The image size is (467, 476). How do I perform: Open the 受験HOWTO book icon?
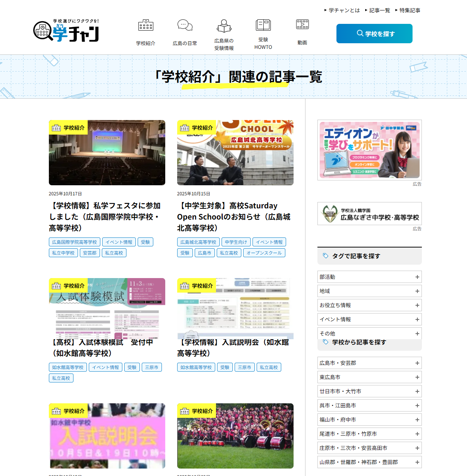263,25
